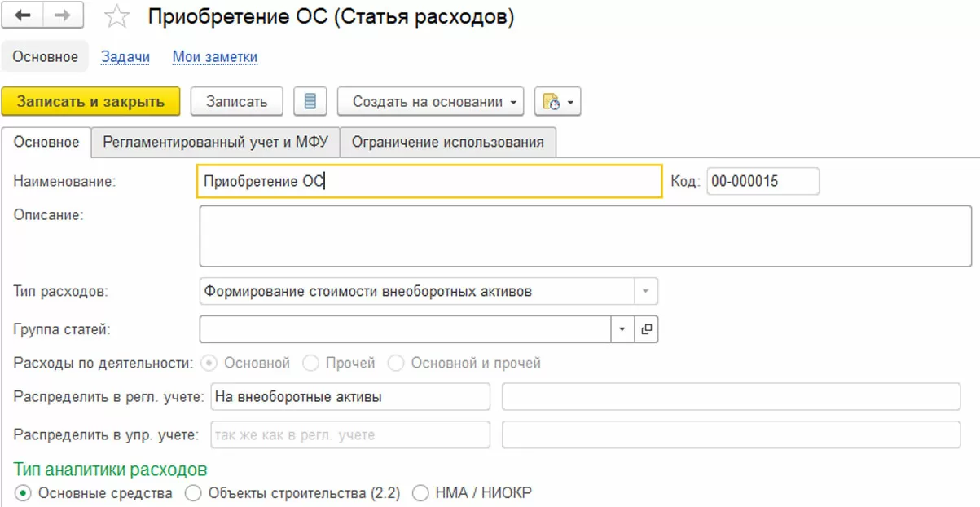Click the Тип расходов value field
The image size is (980, 507).
(x=416, y=291)
